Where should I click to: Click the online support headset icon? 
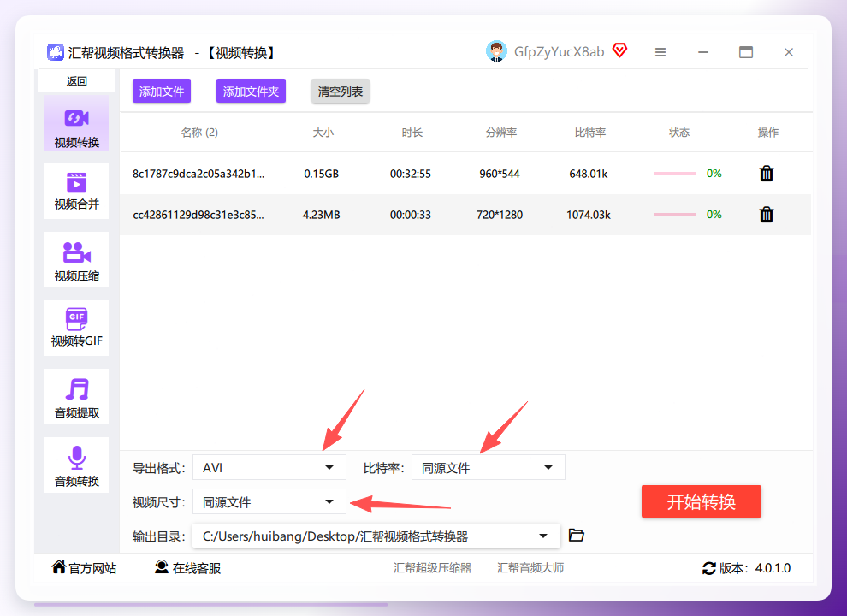coord(162,567)
